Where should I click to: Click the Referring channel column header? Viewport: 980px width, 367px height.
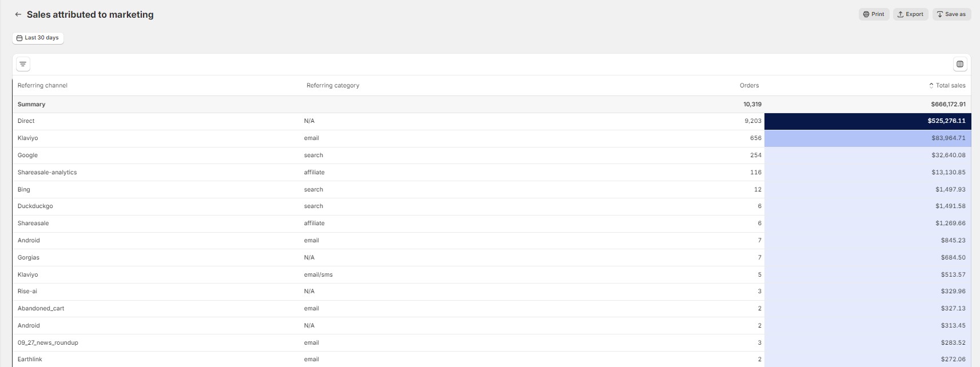click(x=42, y=85)
